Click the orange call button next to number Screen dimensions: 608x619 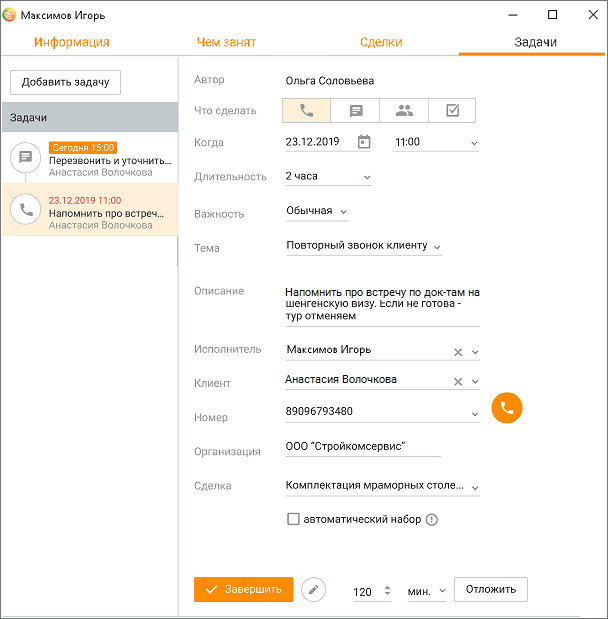507,408
